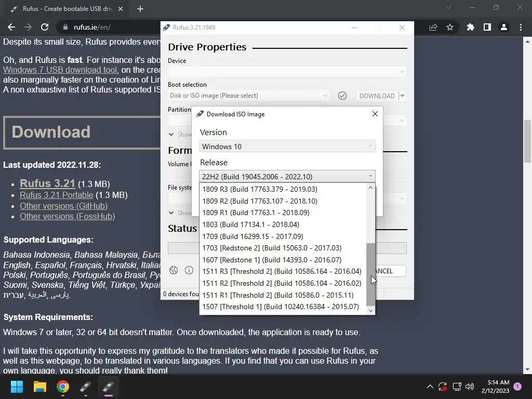Open the Version dropdown showing Windows 10
The image size is (532, 399).
(287, 146)
